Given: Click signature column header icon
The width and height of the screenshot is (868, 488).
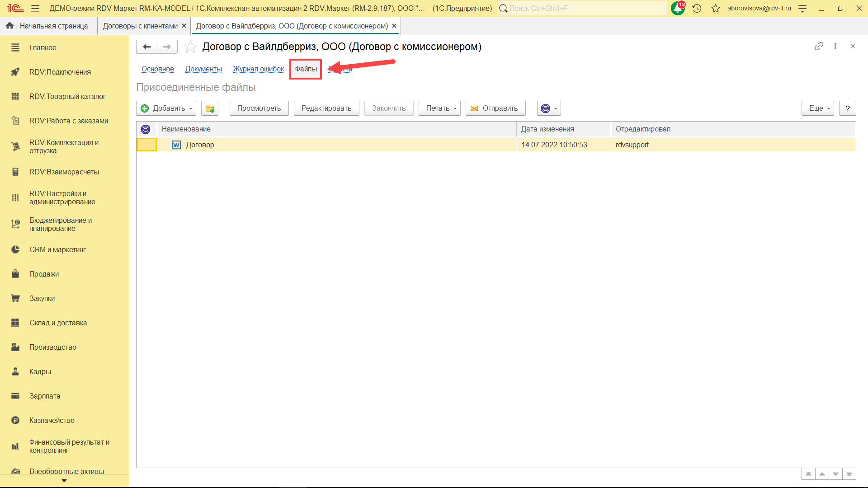Looking at the screenshot, I should 146,129.
